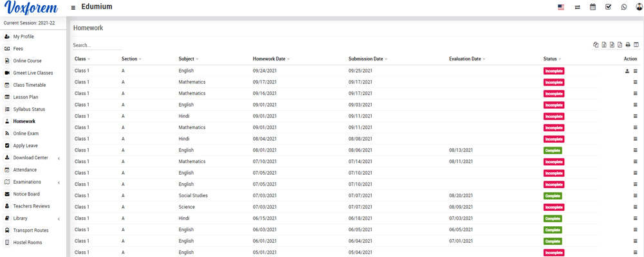
Task: Click the switch arrows icon in the header
Action: click(577, 7)
